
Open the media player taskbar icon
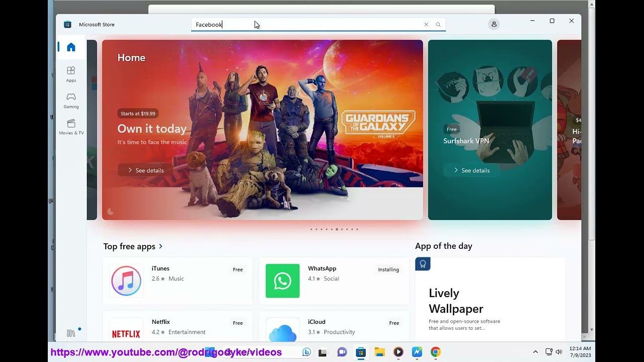coord(398,352)
